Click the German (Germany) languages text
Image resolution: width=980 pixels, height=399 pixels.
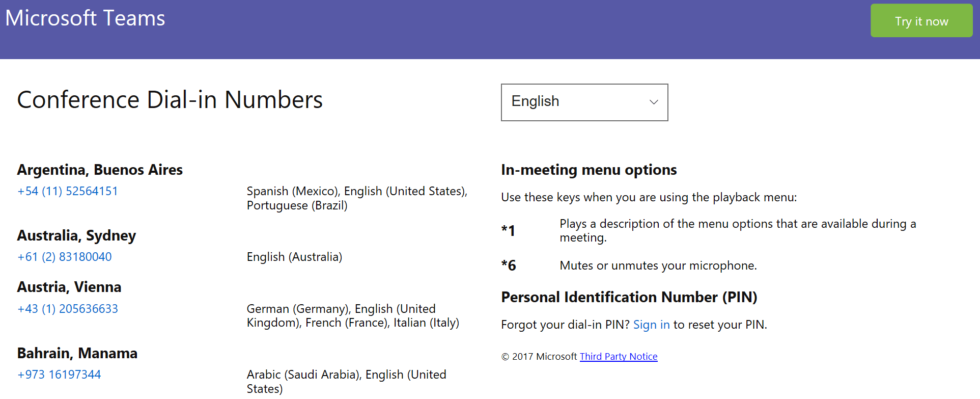(353, 316)
